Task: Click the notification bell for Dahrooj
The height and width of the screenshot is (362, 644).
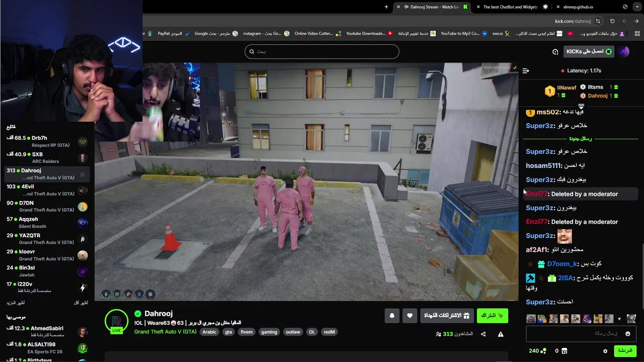Action: coord(392,316)
